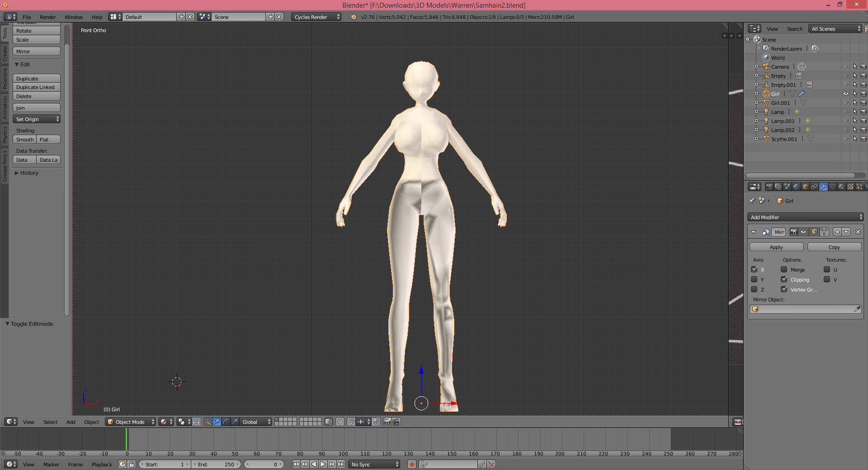Screen dimensions: 868x470
Task: Open the Add Modifier dropdown
Action: pyautogui.click(x=805, y=217)
